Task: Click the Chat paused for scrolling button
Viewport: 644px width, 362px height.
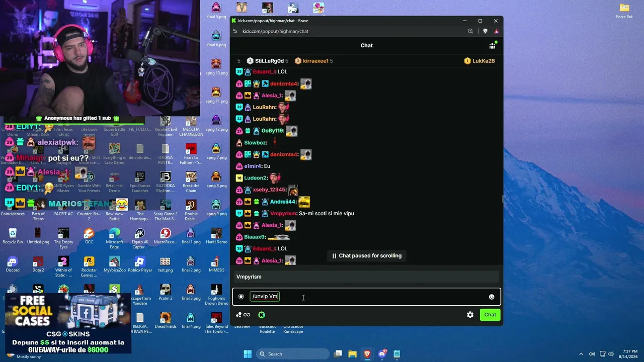Action: click(x=366, y=255)
